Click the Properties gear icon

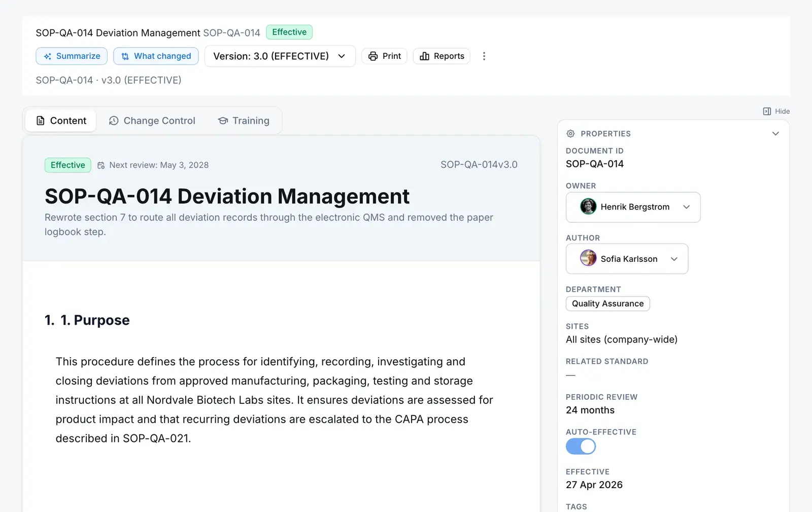coord(570,133)
